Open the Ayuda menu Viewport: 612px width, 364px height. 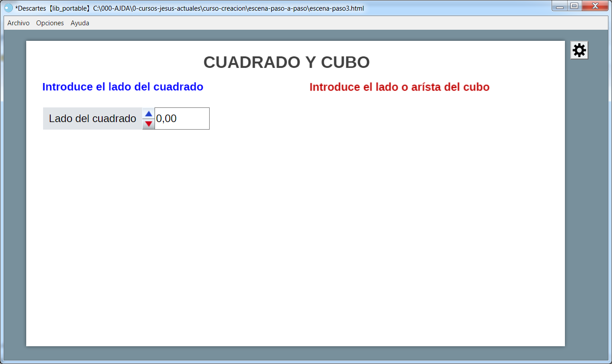point(80,23)
